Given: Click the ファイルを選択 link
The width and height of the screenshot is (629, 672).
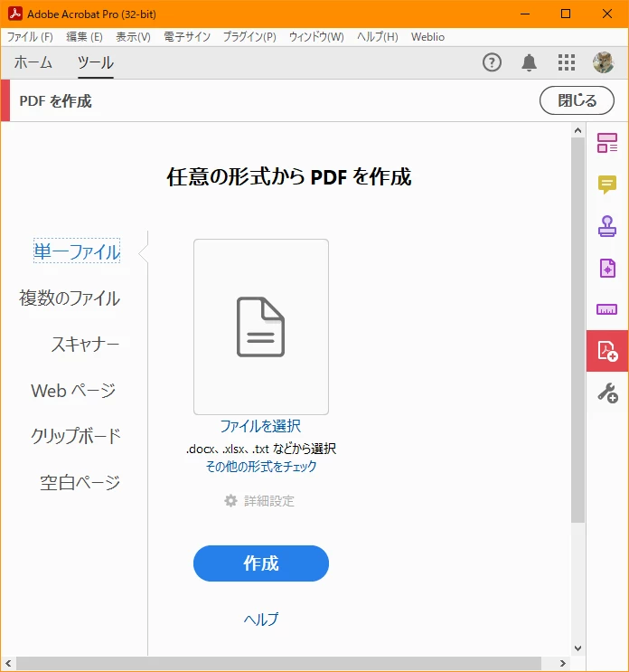Looking at the screenshot, I should click(x=260, y=426).
